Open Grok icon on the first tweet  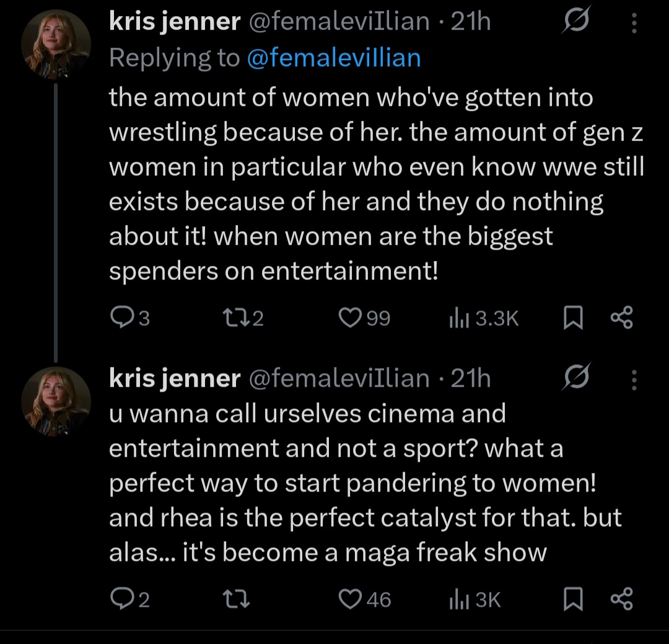[x=575, y=23]
